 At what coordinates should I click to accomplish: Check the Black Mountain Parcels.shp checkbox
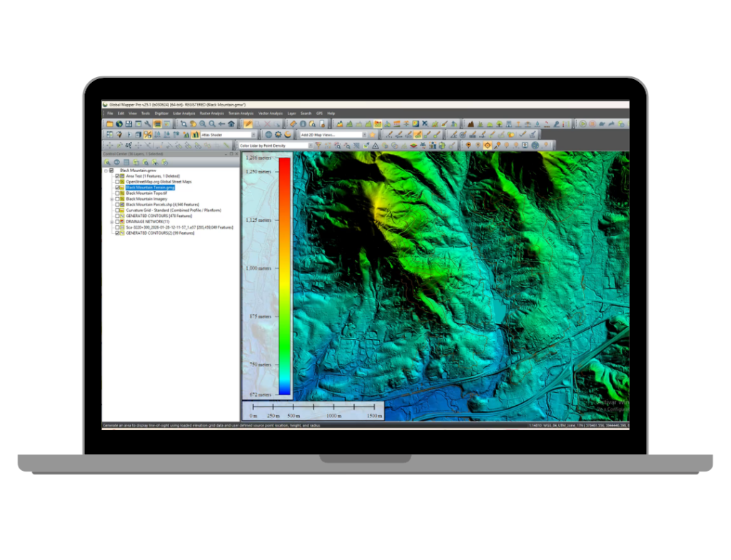coord(118,205)
